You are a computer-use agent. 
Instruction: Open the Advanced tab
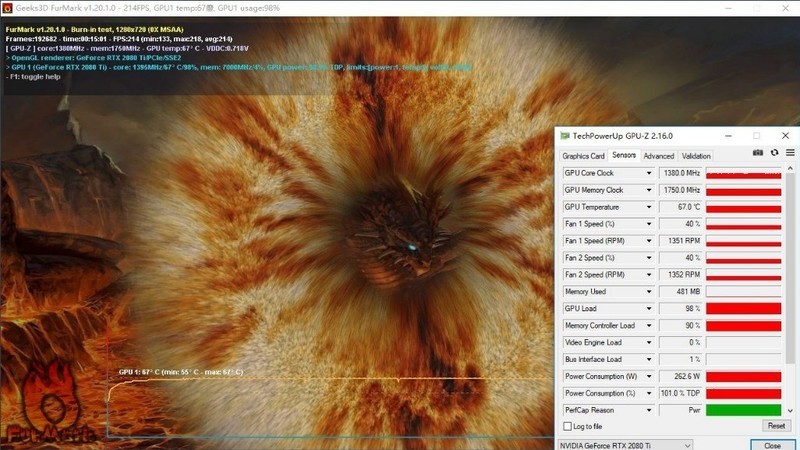(658, 156)
